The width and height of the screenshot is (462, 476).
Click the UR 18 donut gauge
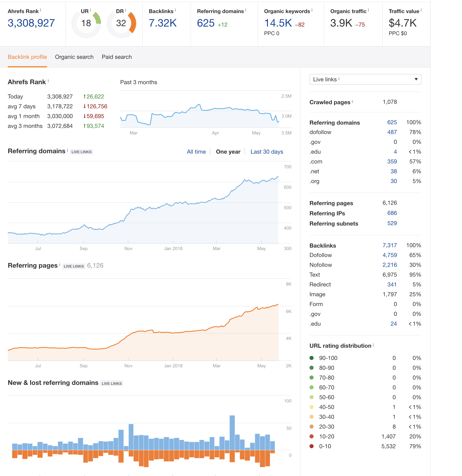point(86,23)
